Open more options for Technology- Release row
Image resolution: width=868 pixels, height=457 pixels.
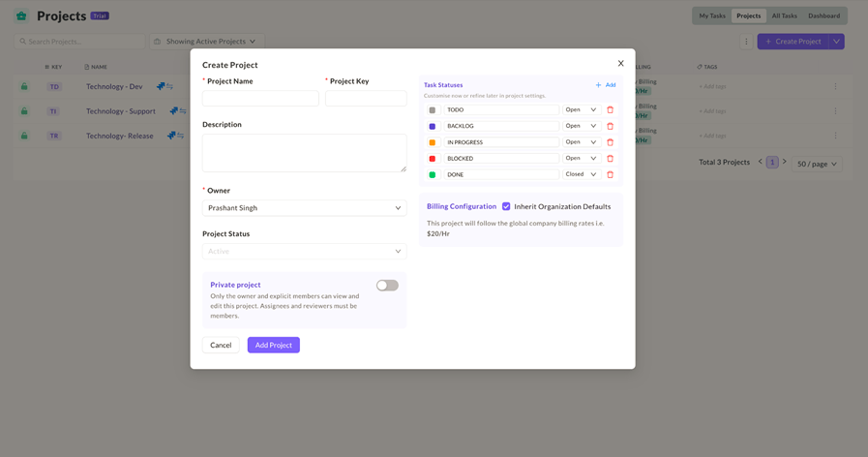point(835,136)
